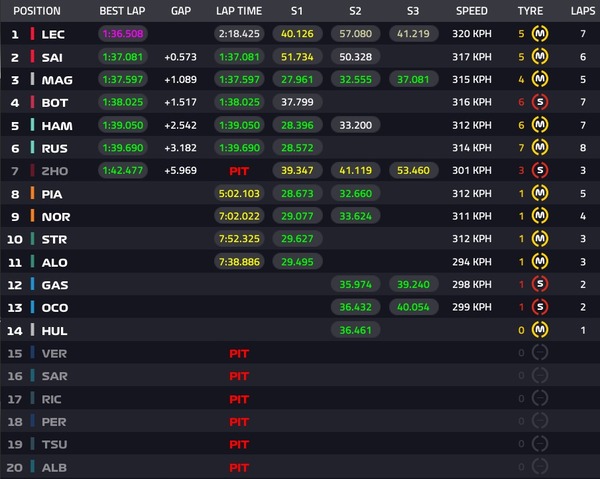
Task: Click Bottas's red soft tyre icon
Action: click(x=540, y=102)
